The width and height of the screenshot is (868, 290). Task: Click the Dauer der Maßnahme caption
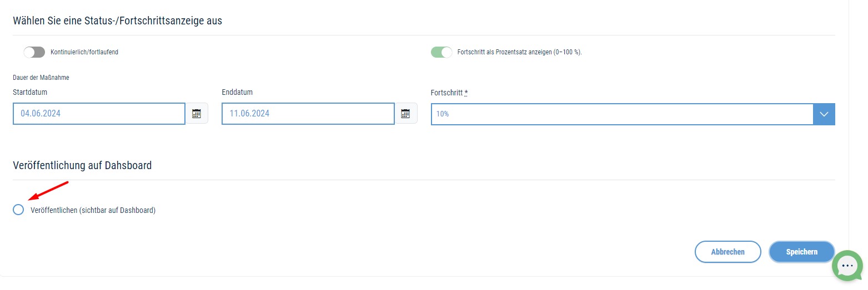41,78
